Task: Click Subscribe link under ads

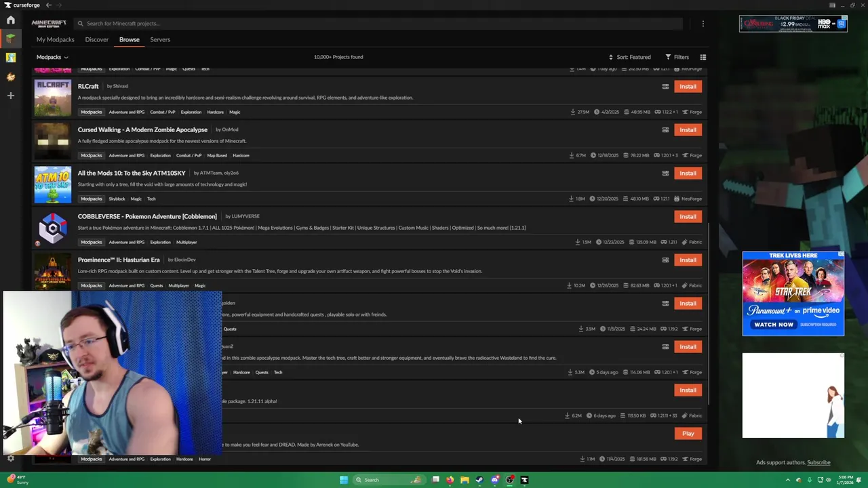Action: coord(818,462)
